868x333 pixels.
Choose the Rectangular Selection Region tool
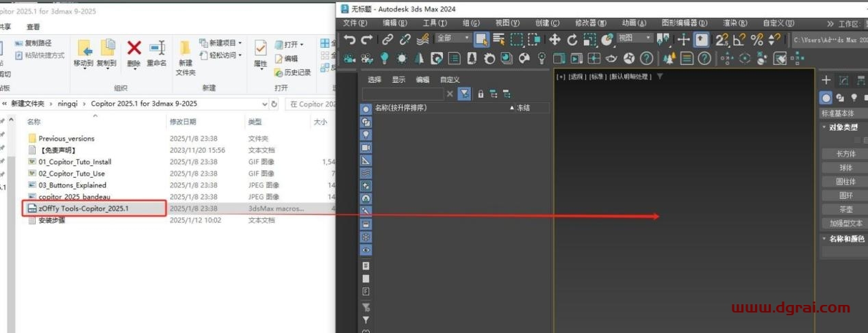pos(516,39)
